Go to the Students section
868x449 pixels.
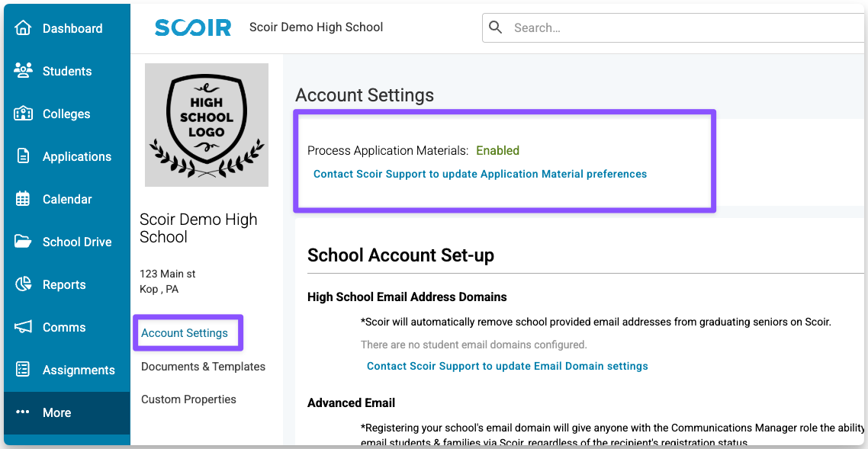[67, 71]
